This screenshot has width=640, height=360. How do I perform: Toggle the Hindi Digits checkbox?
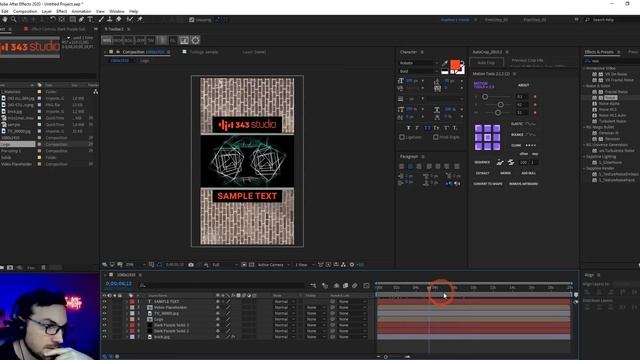click(436, 137)
